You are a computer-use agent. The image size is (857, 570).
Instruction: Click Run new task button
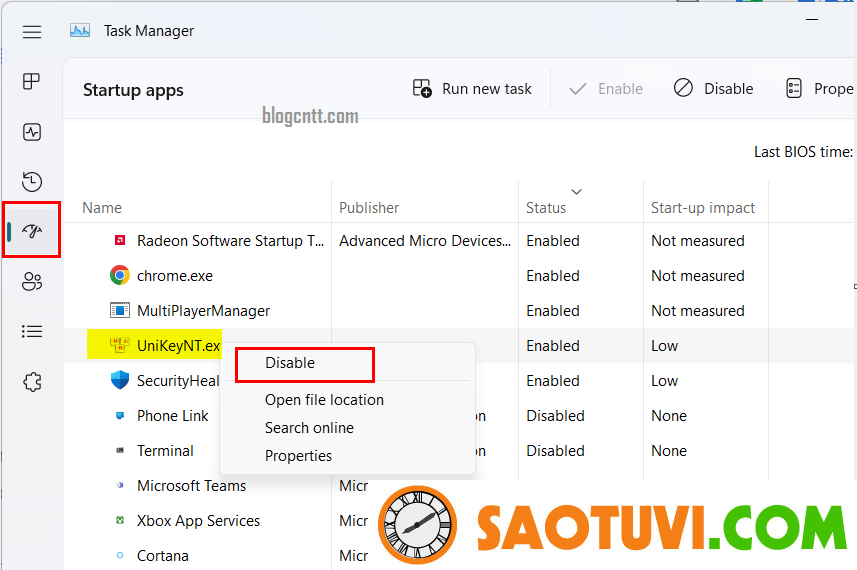pos(472,89)
